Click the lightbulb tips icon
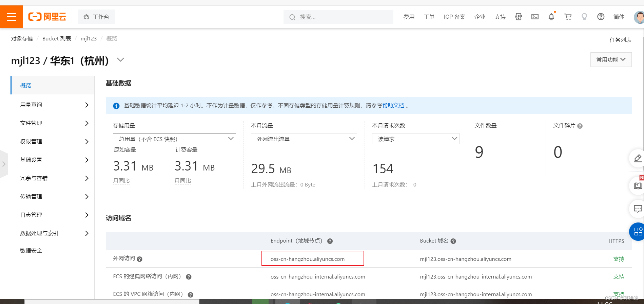 [x=584, y=17]
